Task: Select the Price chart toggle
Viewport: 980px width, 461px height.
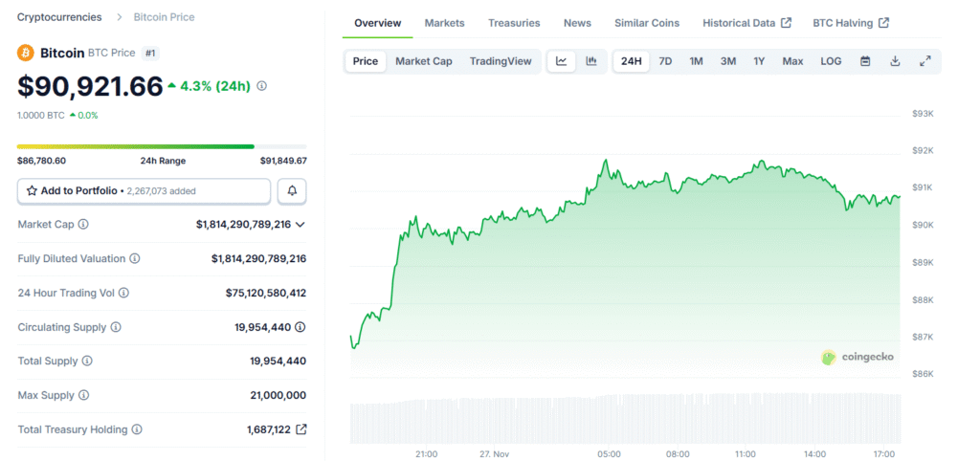Action: click(x=366, y=61)
